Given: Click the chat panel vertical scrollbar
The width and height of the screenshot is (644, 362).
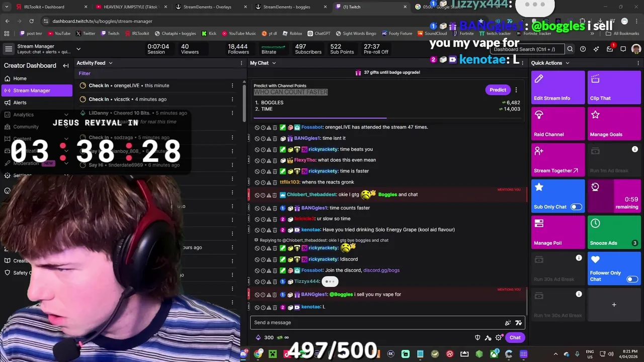Looking at the screenshot, I should point(526,302).
